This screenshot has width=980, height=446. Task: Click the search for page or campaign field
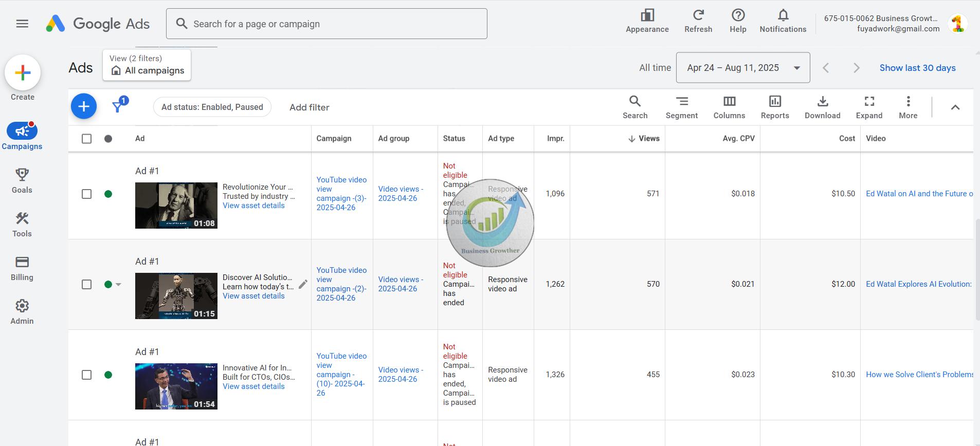click(x=326, y=24)
